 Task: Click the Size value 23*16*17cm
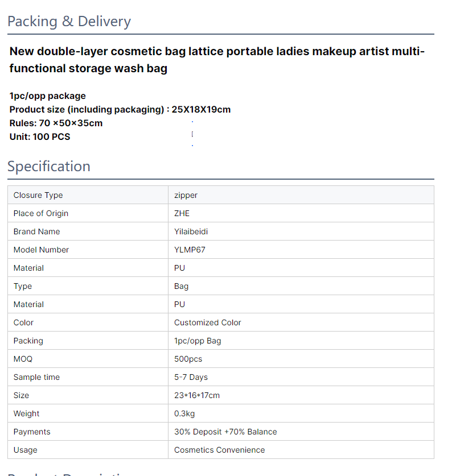pyautogui.click(x=197, y=395)
